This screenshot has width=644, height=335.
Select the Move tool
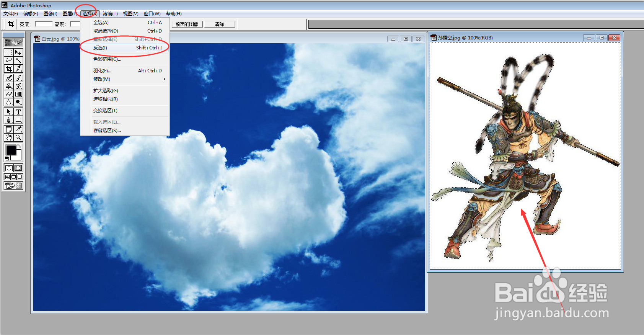(18, 52)
